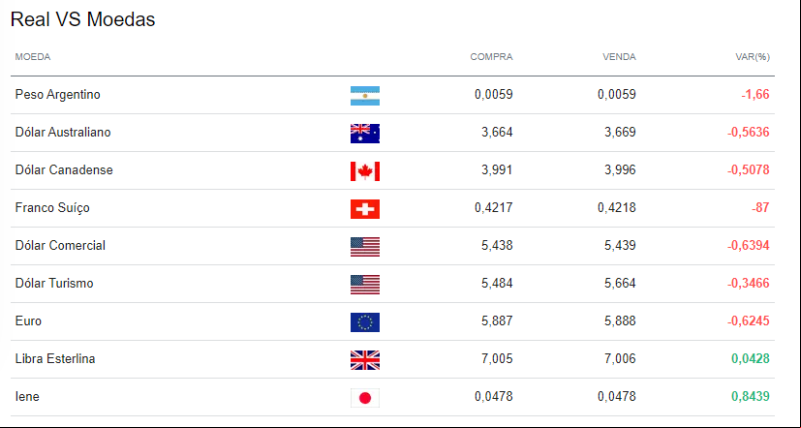Click the Japan flag icon

(365, 398)
